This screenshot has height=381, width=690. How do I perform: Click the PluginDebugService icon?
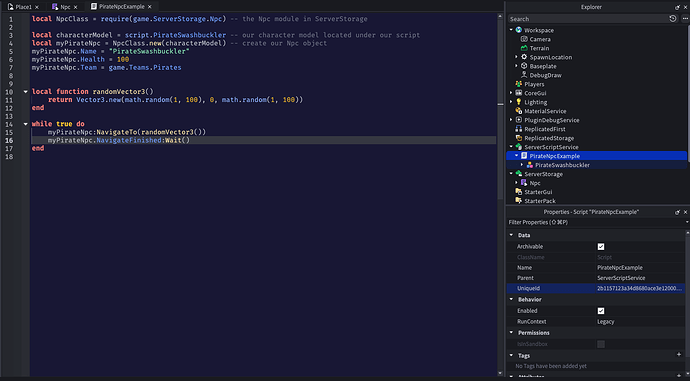[x=519, y=120]
